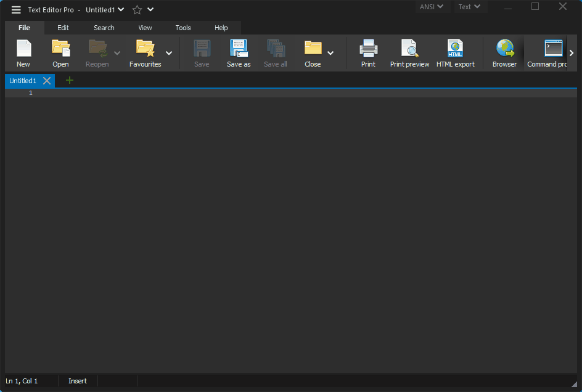Switch to the Search ribbon tab
This screenshot has height=392, width=582.
click(104, 28)
